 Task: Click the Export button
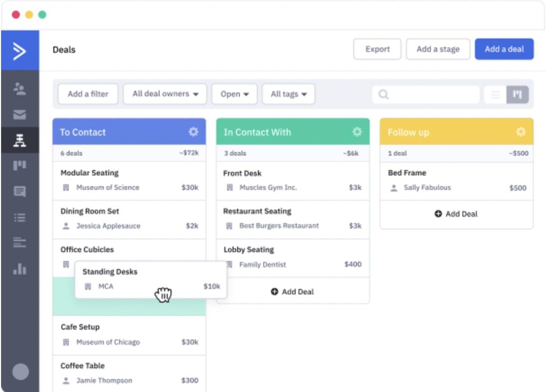click(x=377, y=49)
